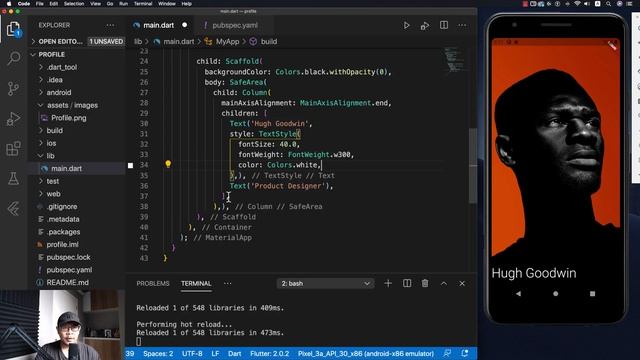Change indentation via 'Spaces: 2' status item
This screenshot has height=360, width=640.
coord(158,353)
